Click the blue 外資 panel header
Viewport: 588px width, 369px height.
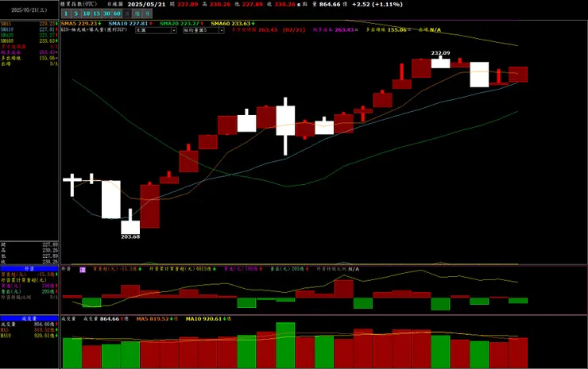[29, 268]
